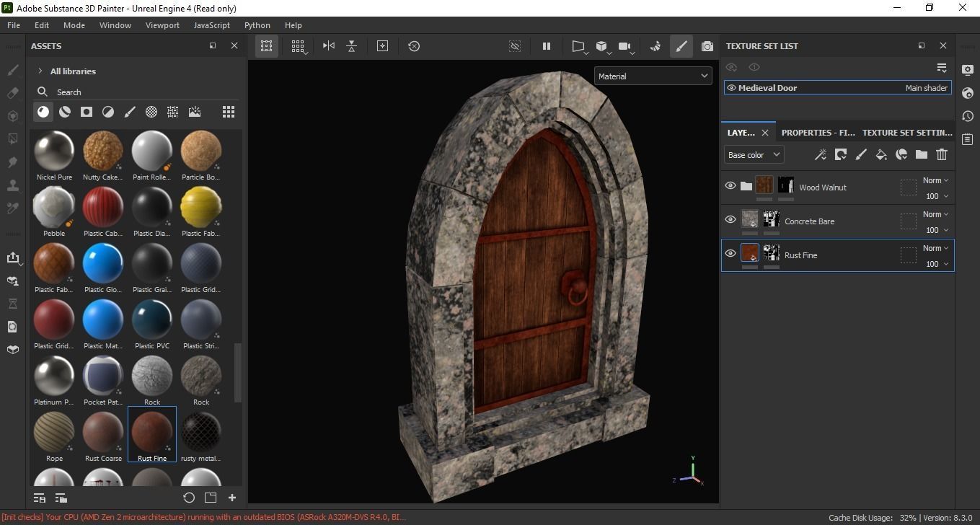Open the File menu
This screenshot has height=525, width=980.
tap(14, 25)
